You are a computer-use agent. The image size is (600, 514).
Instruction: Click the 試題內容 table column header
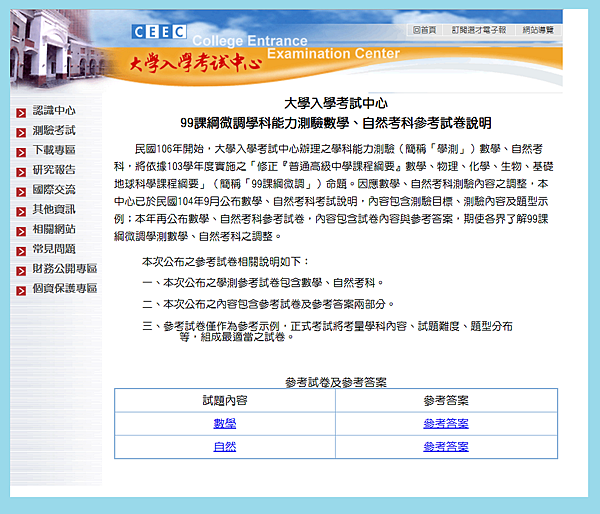click(225, 401)
